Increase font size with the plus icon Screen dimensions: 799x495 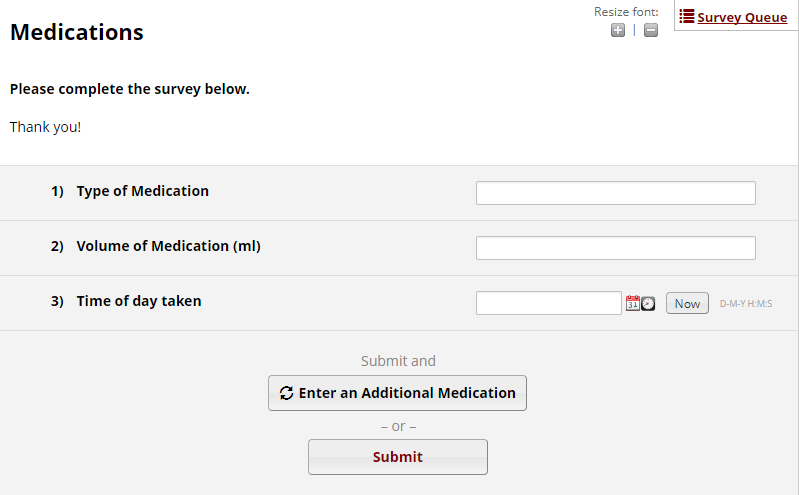[618, 30]
